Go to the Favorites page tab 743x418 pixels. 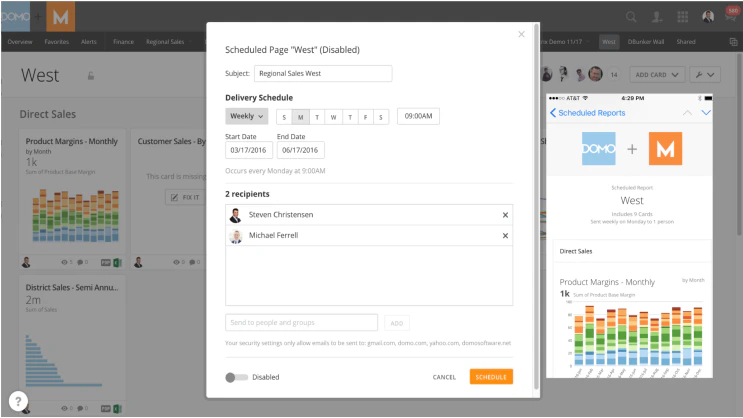pyautogui.click(x=56, y=42)
